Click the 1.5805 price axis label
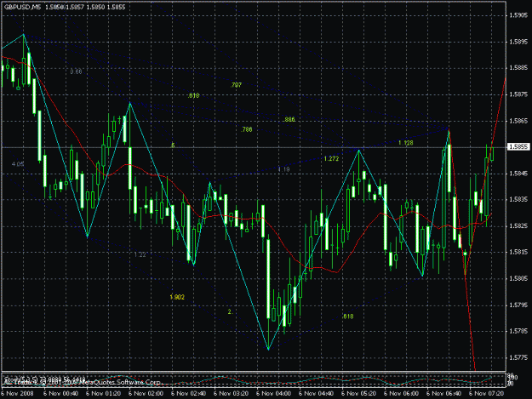The width and height of the screenshot is (532, 399). click(x=518, y=279)
